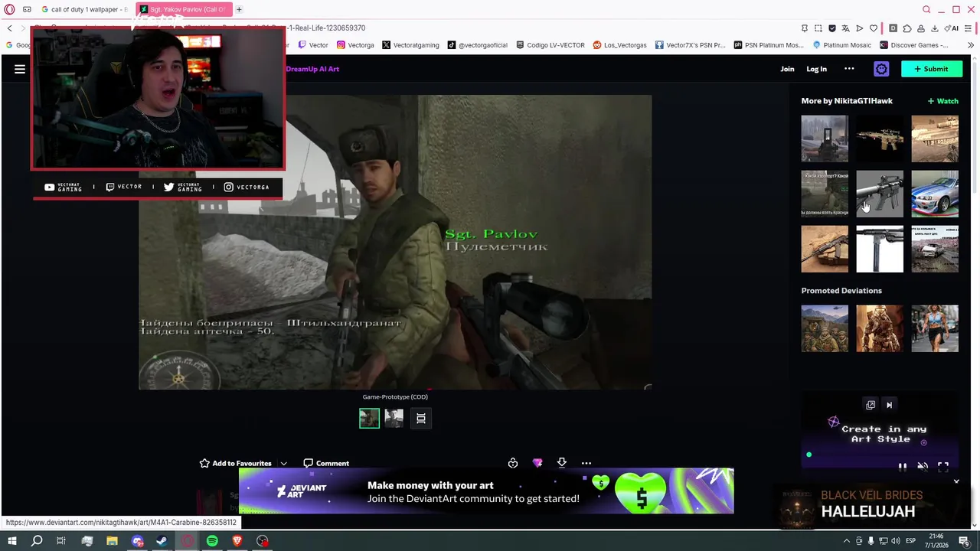Screen dimensions: 980x551
Task: Click the badge award icon below artwork
Action: click(x=513, y=463)
